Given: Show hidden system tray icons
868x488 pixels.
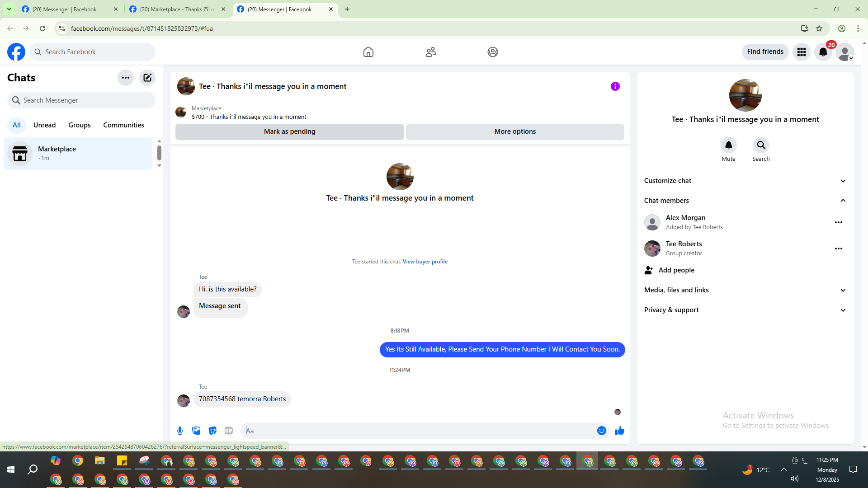Looking at the screenshot, I should click(x=784, y=470).
